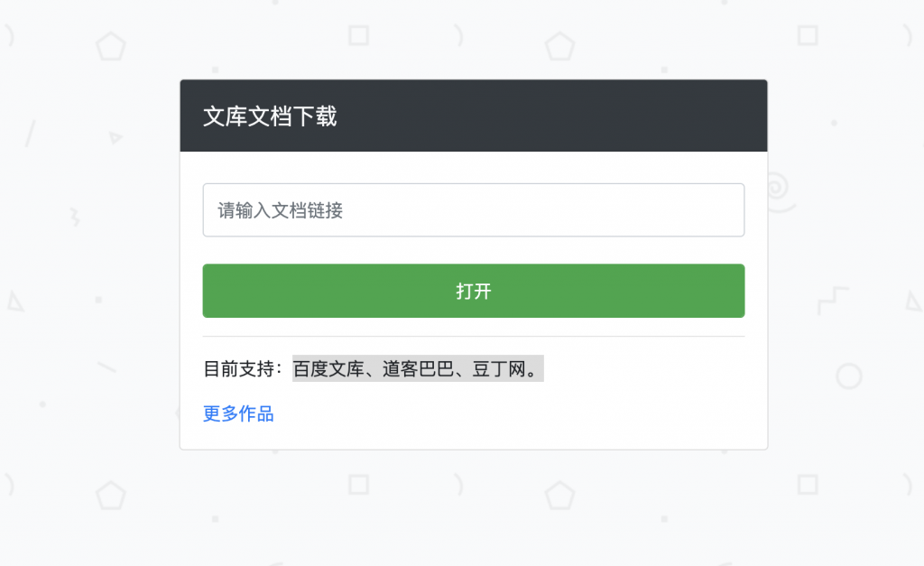Click the staircase step-shaped background icon

click(x=833, y=302)
